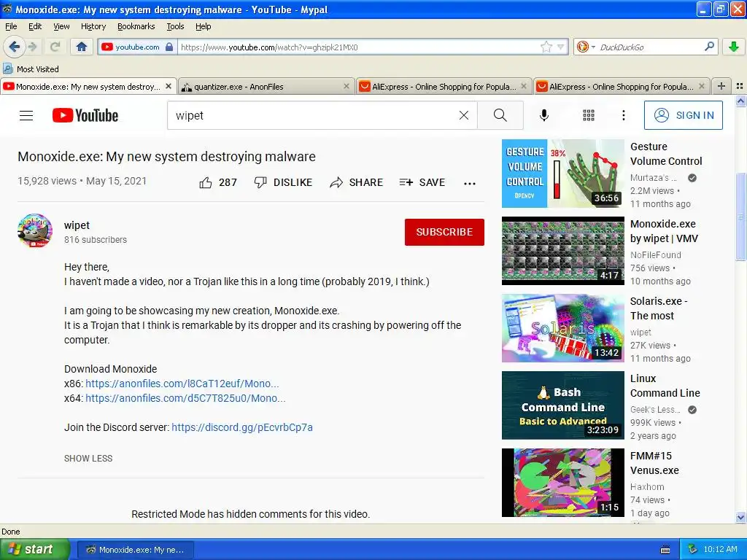The width and height of the screenshot is (747, 560).
Task: Open the x86 anonfiles download link
Action: pyautogui.click(x=182, y=384)
